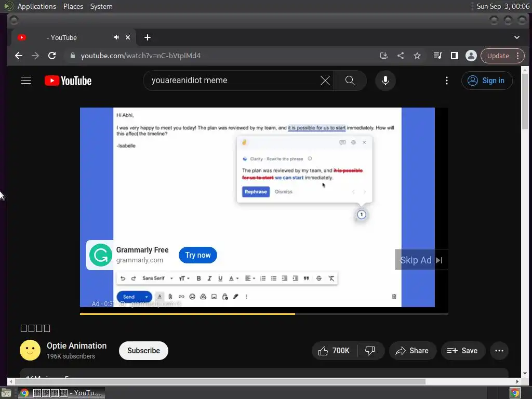
Task: Open the Chrome three-dot menu next to Update
Action: click(518, 56)
